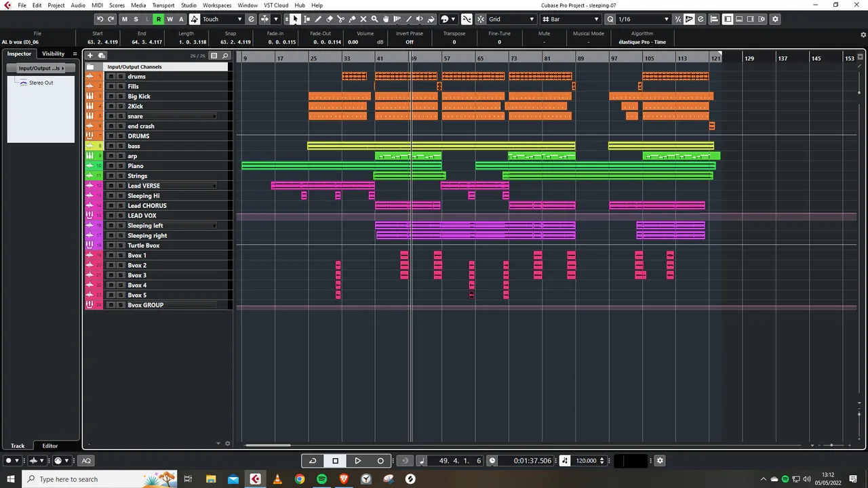Select the Object Selection arrow tool

point(296,19)
